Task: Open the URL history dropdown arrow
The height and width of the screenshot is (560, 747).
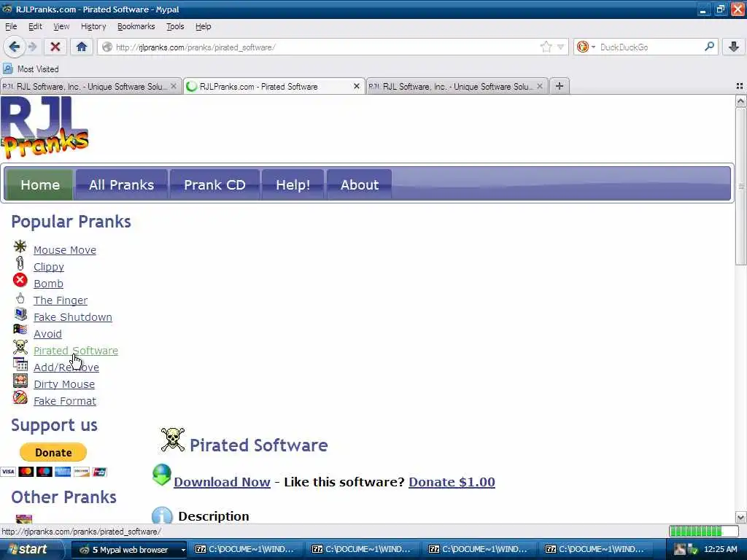Action: tap(561, 47)
